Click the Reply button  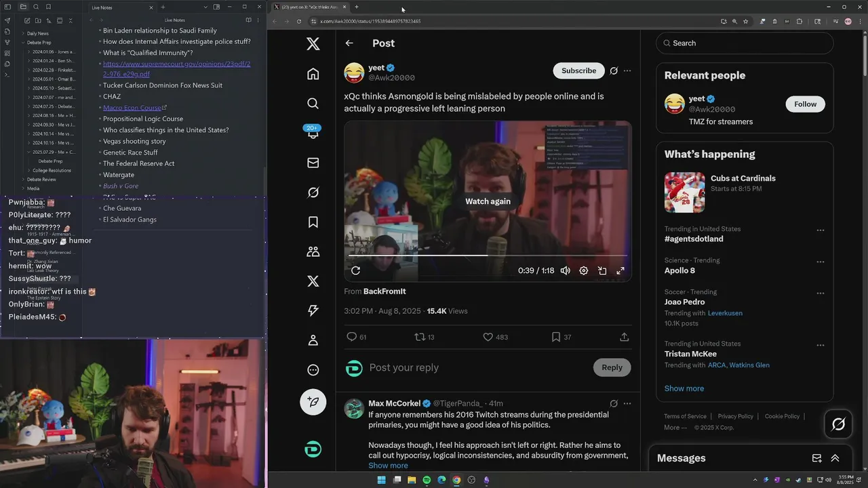coord(612,367)
